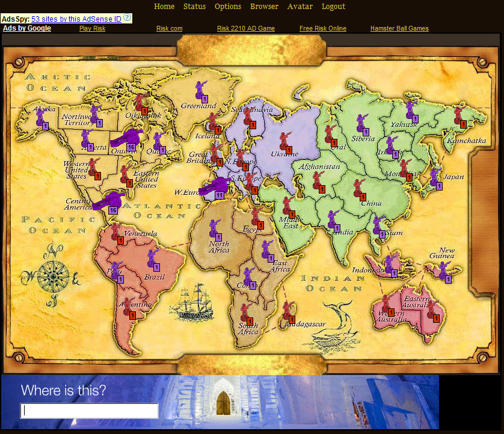Click the red soldier on Madagascar

pos(286,314)
